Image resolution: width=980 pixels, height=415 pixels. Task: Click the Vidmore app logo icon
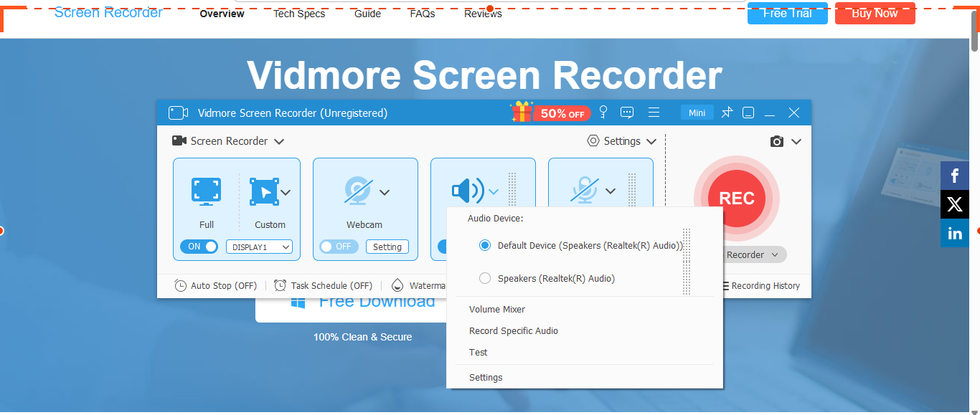pyautogui.click(x=178, y=113)
